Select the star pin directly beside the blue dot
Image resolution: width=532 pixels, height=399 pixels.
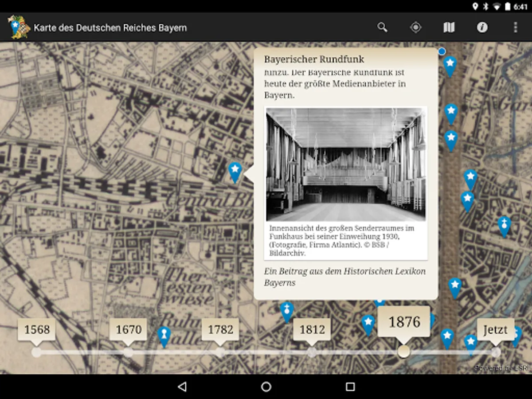click(x=450, y=66)
